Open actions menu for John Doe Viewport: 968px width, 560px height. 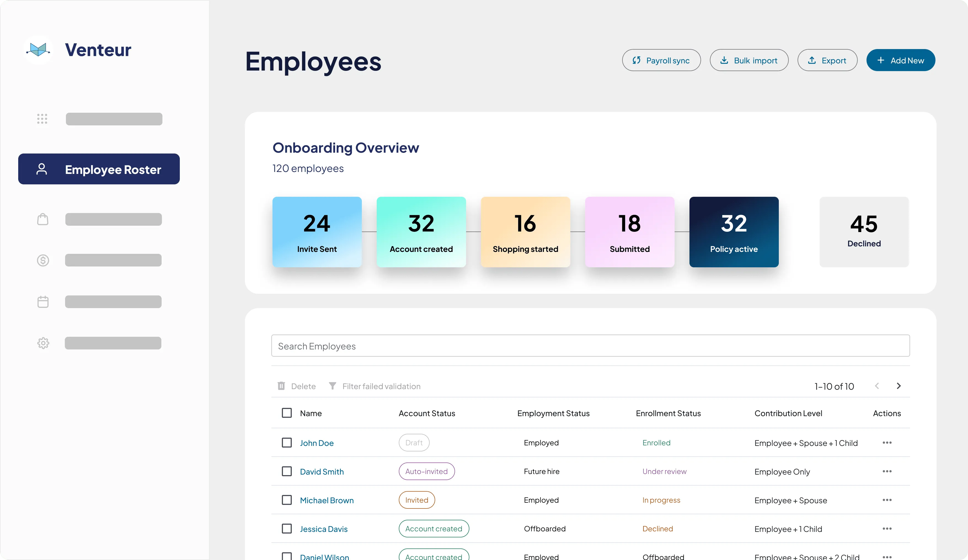click(887, 443)
